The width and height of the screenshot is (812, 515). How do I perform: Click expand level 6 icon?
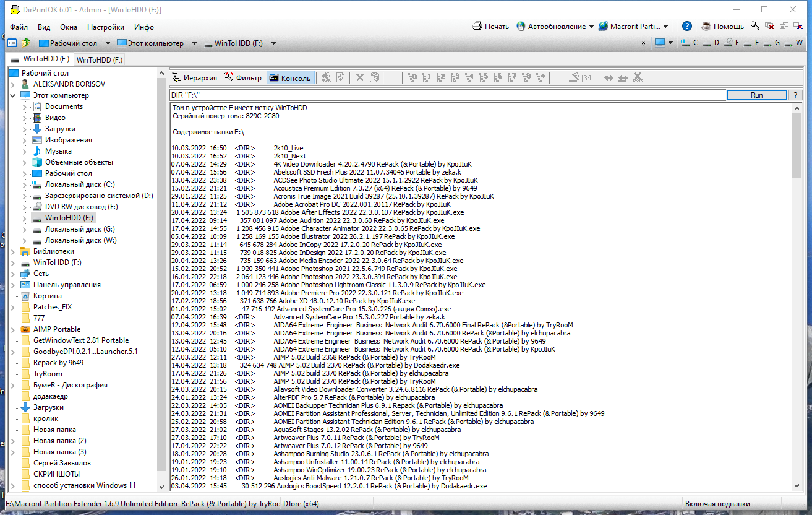tap(498, 78)
